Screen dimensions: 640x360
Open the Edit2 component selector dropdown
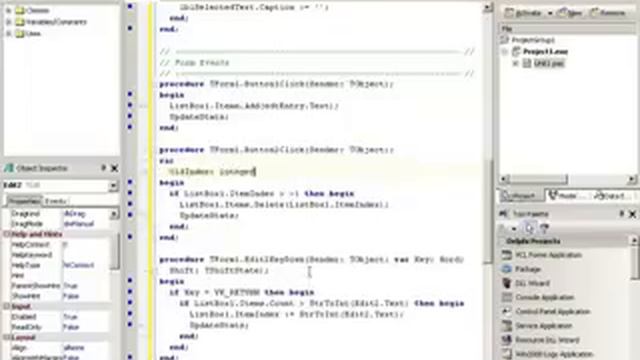(112, 186)
